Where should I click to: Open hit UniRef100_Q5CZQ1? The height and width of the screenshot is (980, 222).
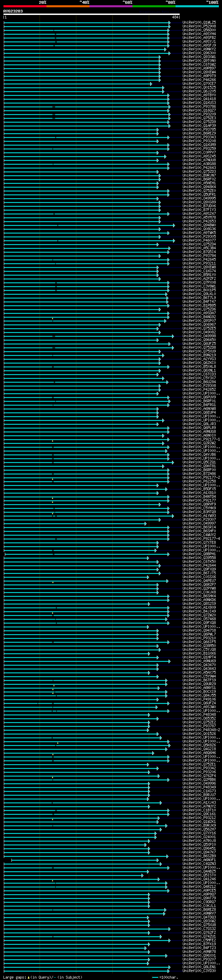(x=199, y=462)
